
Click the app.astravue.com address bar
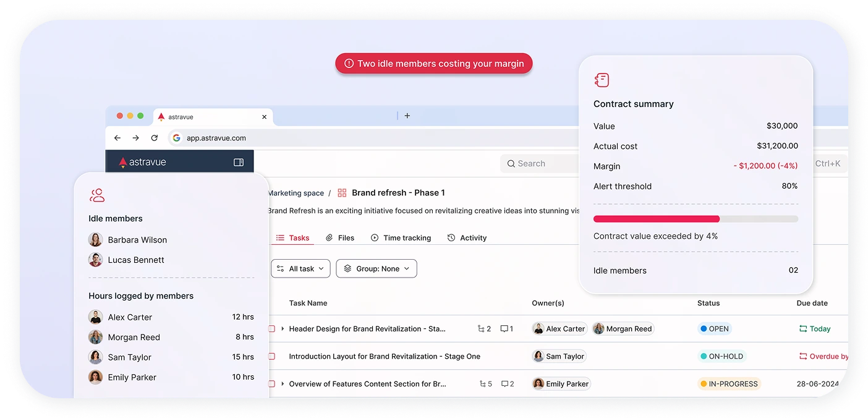click(x=216, y=138)
